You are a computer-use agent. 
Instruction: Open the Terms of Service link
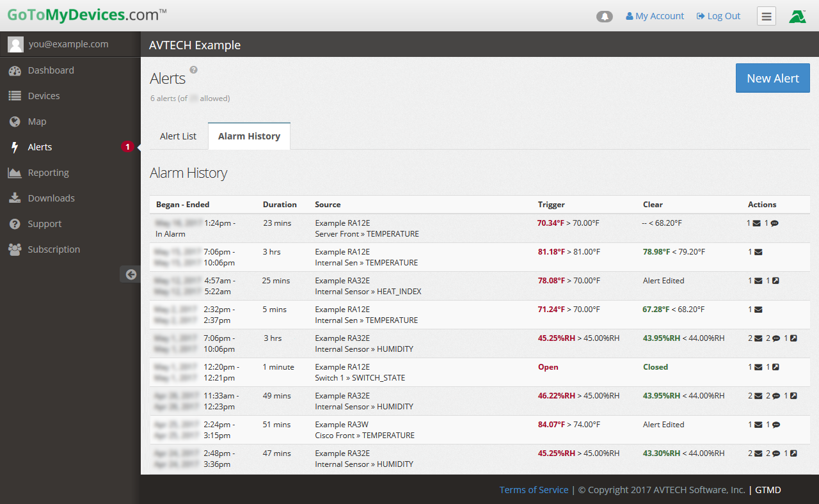coord(534,490)
